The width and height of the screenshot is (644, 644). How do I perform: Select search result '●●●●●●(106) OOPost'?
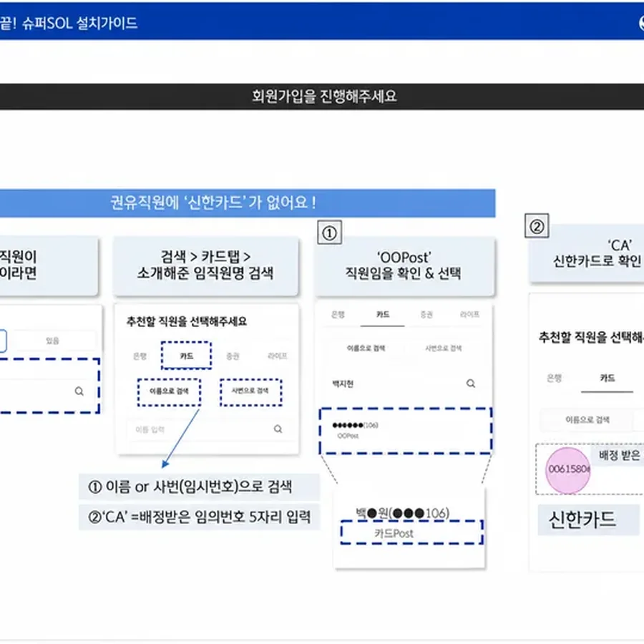406,431
